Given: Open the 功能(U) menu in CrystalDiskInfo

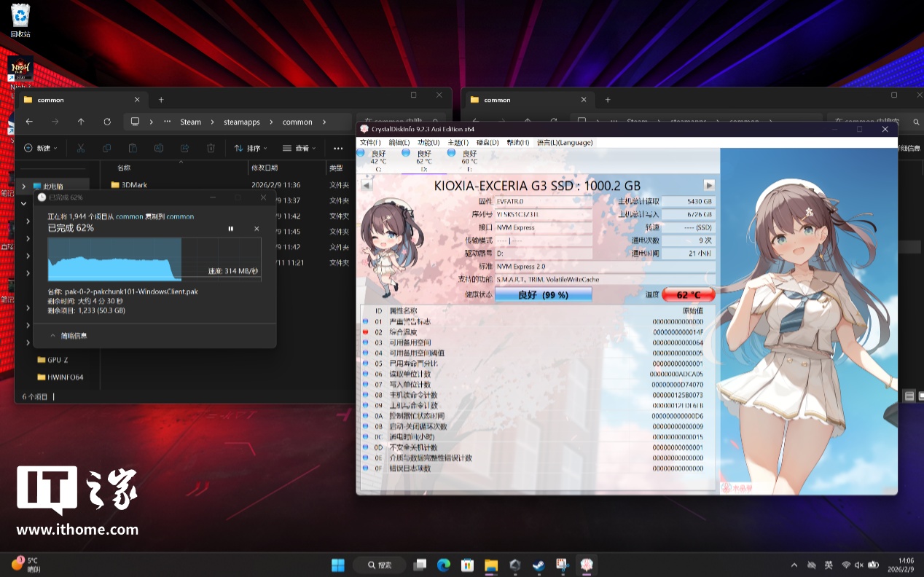Looking at the screenshot, I should click(428, 142).
